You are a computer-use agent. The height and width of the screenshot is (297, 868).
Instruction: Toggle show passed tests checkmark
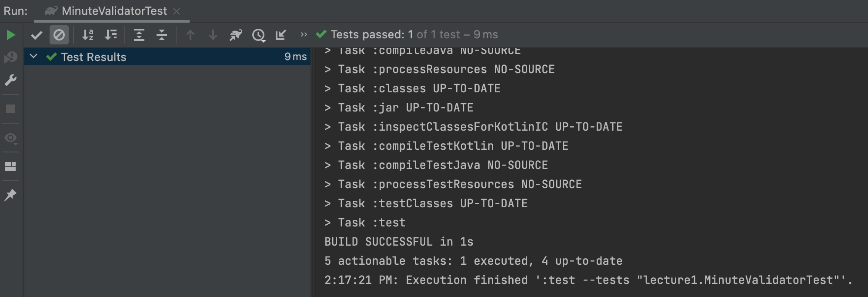(x=37, y=35)
